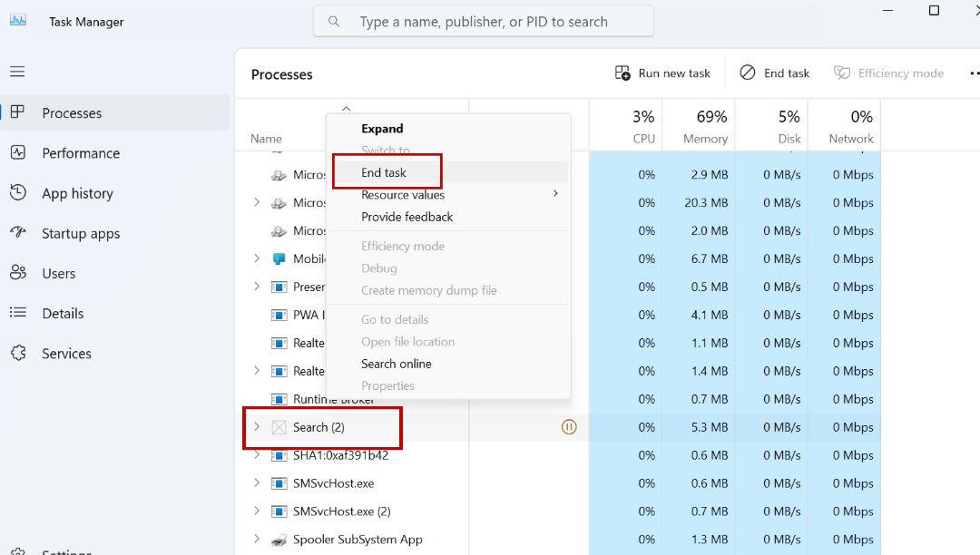Select Search online in the context menu
Screen dimensions: 980x555
click(x=397, y=363)
